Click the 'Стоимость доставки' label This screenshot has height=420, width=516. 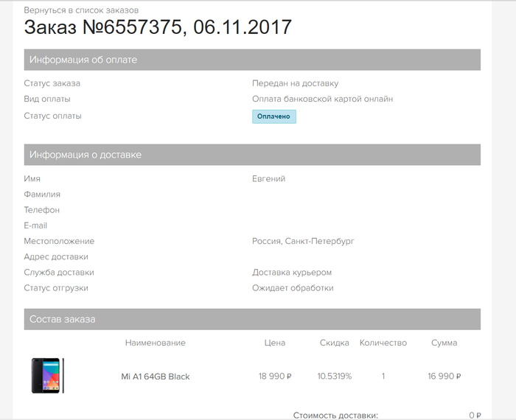pyautogui.click(x=335, y=415)
